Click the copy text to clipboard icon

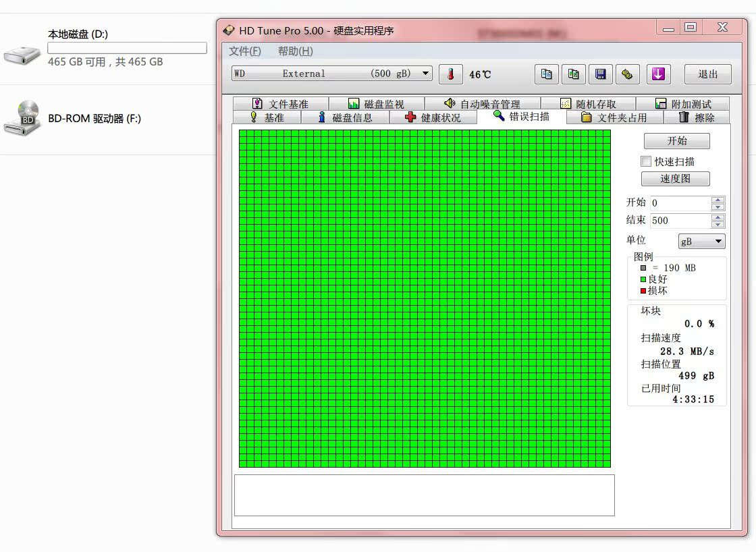point(547,74)
